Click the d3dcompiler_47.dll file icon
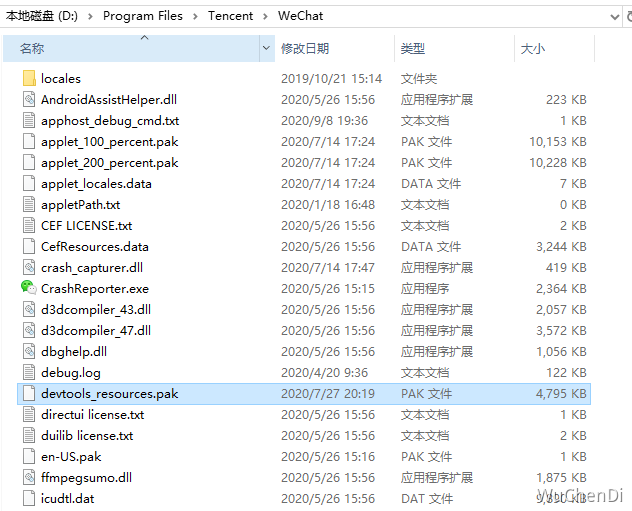The width and height of the screenshot is (632, 511). 29,330
